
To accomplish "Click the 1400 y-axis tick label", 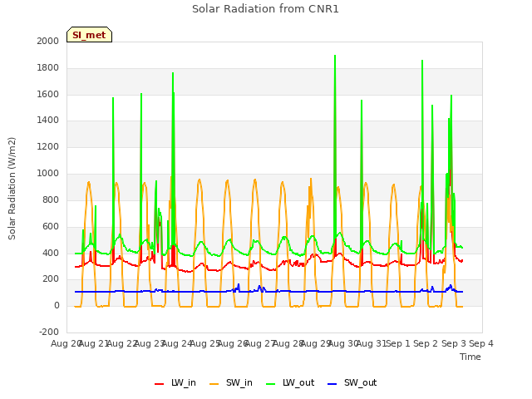I will (x=48, y=120).
